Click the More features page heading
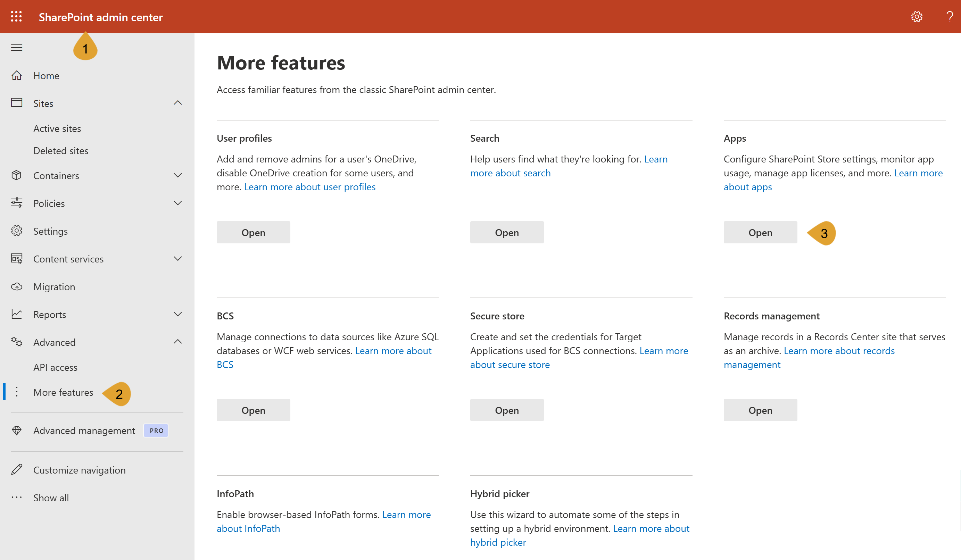Image resolution: width=961 pixels, height=560 pixels. [x=281, y=62]
